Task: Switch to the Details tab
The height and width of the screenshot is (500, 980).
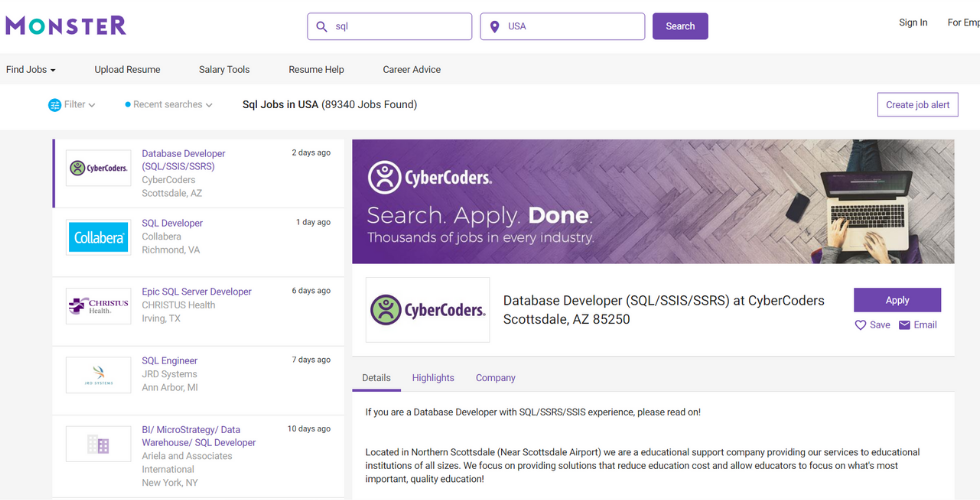Action: (376, 378)
